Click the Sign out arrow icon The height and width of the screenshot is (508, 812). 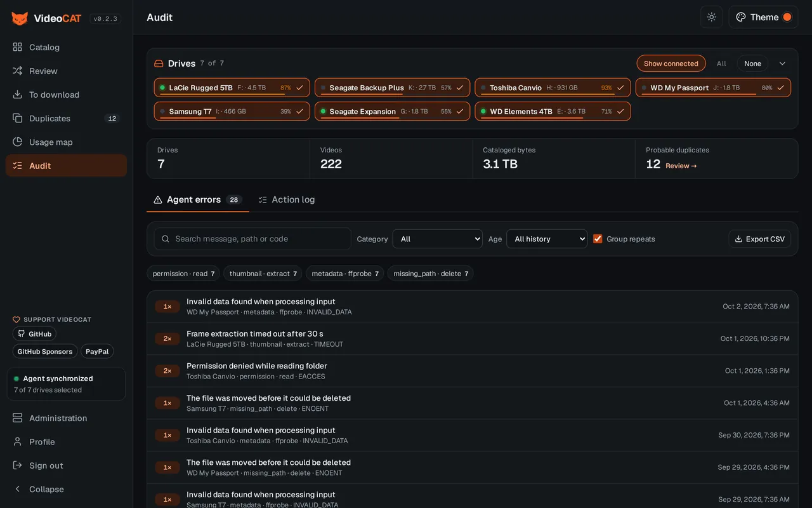click(x=18, y=465)
